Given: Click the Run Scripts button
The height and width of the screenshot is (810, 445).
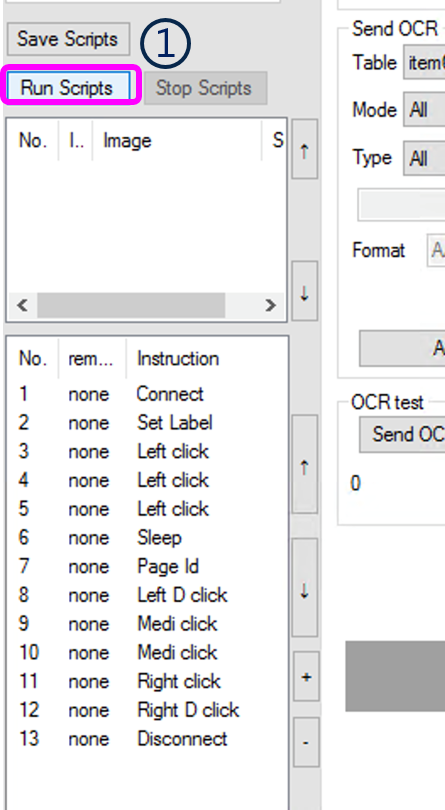Looking at the screenshot, I should click(x=68, y=87).
